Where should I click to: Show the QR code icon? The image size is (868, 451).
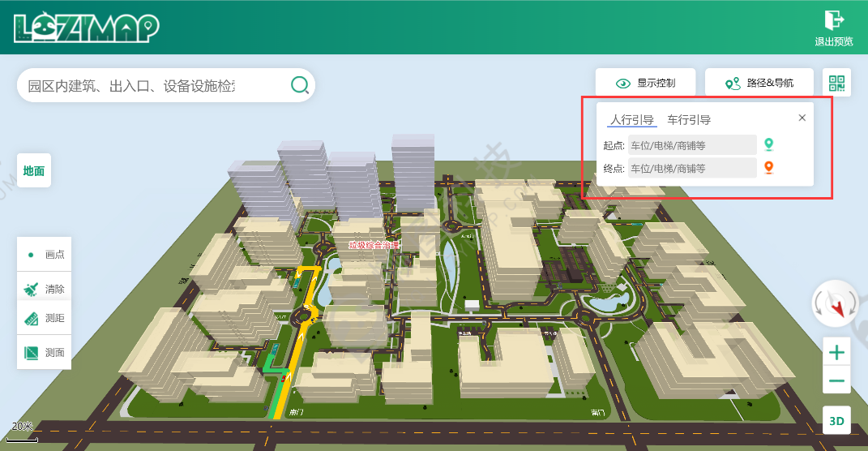click(x=836, y=83)
